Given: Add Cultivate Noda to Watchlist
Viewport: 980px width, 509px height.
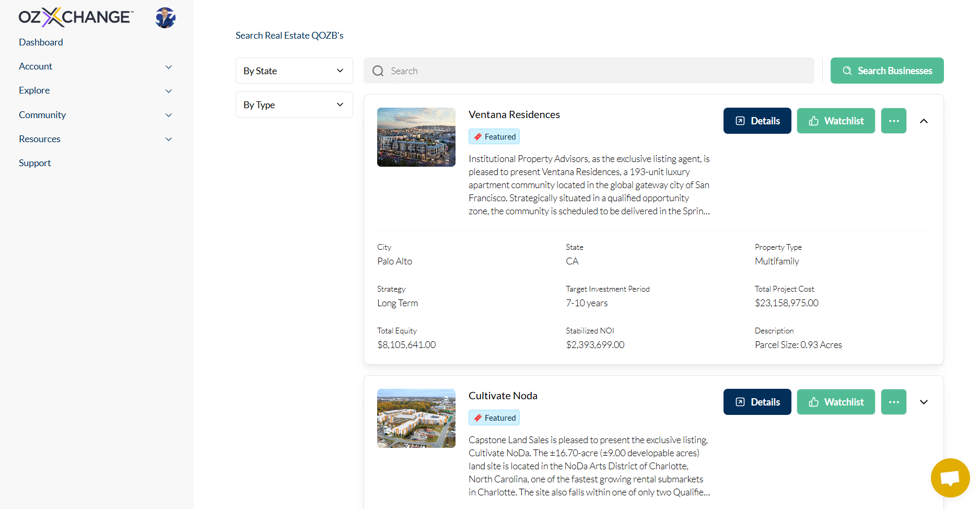Looking at the screenshot, I should pyautogui.click(x=835, y=402).
